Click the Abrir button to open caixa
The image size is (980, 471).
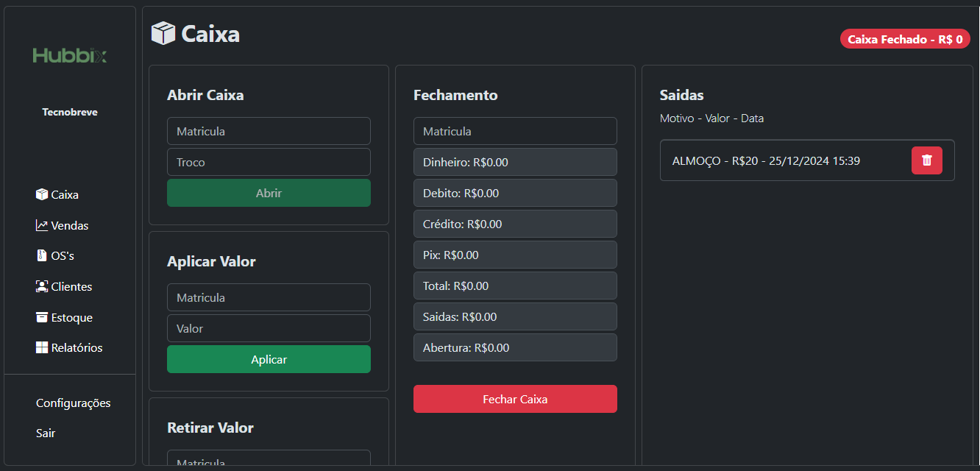pyautogui.click(x=269, y=193)
